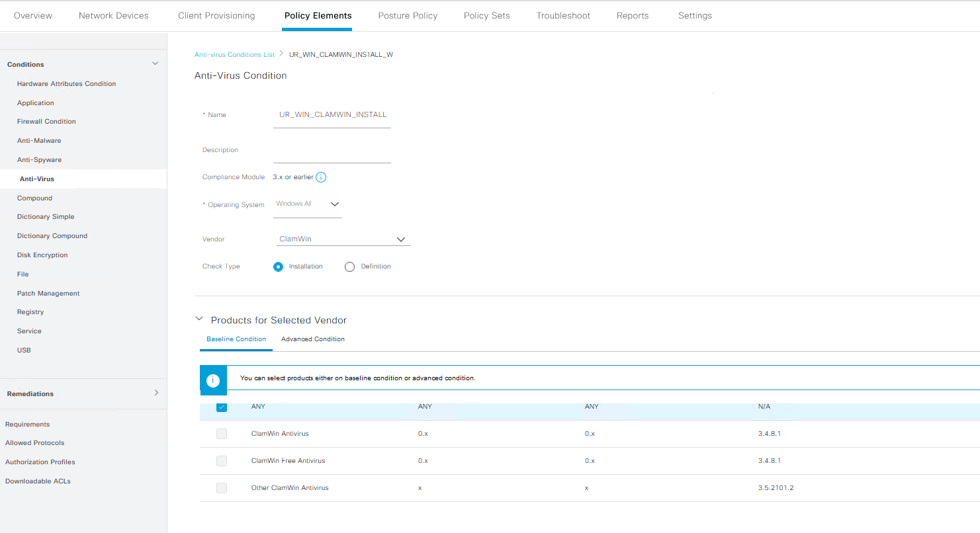980x533 pixels.
Task: Select Downloadable ACLs in the sidebar
Action: (x=38, y=481)
